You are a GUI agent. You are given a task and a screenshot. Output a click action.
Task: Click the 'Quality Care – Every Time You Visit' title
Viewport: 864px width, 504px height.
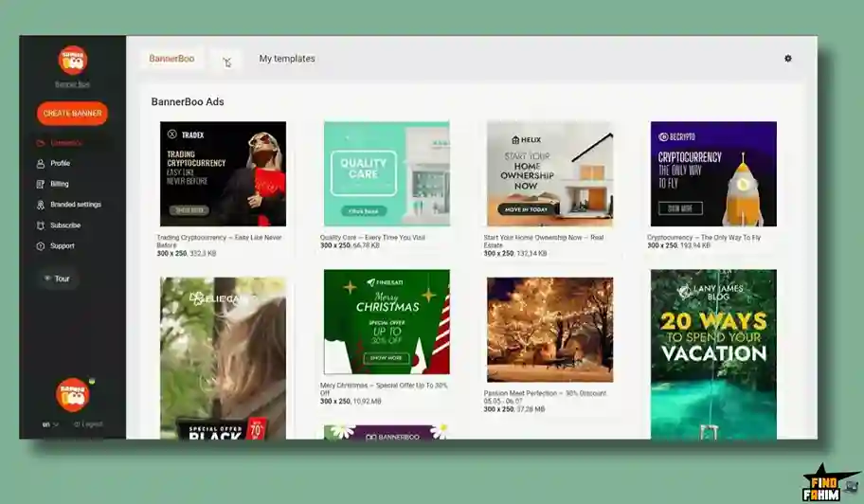(372, 238)
